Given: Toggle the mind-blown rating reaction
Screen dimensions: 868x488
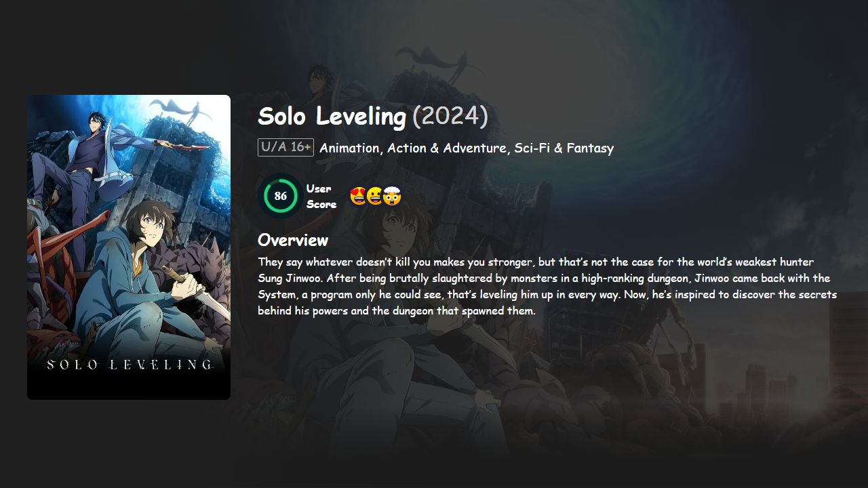Looking at the screenshot, I should pyautogui.click(x=393, y=197).
